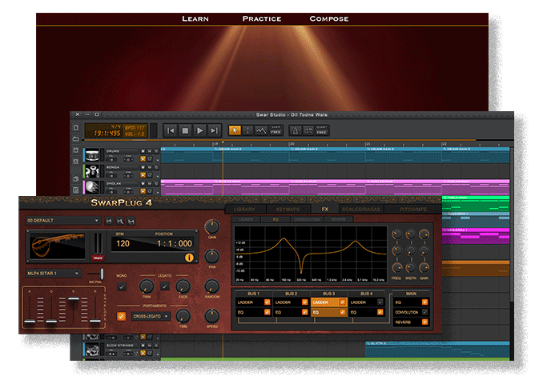The height and width of the screenshot is (392, 535).
Task: Click the red Panic button in SwarPlug
Action: [x=98, y=258]
